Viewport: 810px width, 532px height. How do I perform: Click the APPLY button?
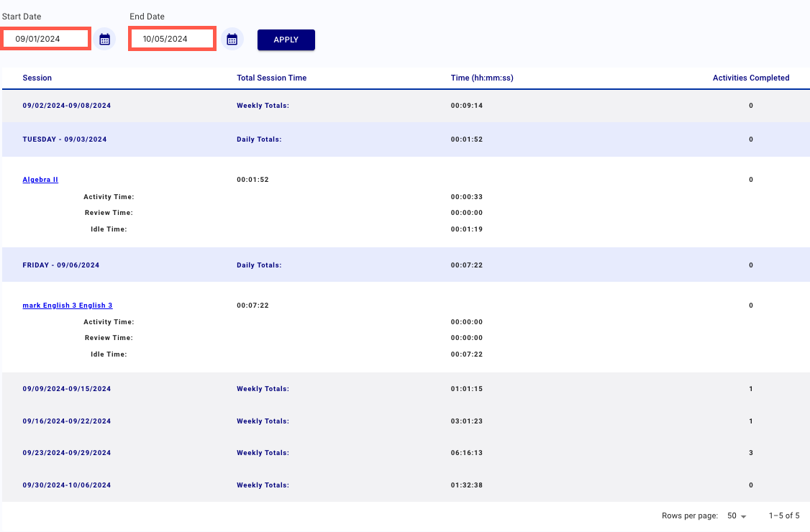coord(286,40)
